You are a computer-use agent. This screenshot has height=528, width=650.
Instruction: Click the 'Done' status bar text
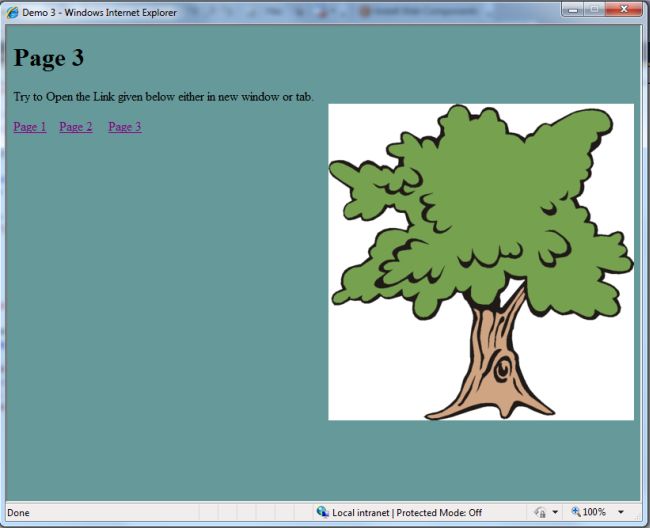click(18, 513)
